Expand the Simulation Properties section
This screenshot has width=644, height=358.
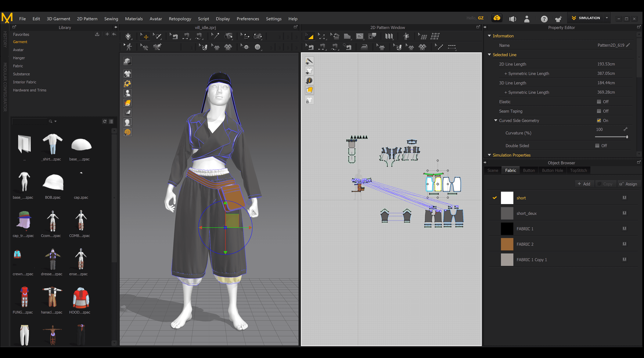coord(489,155)
